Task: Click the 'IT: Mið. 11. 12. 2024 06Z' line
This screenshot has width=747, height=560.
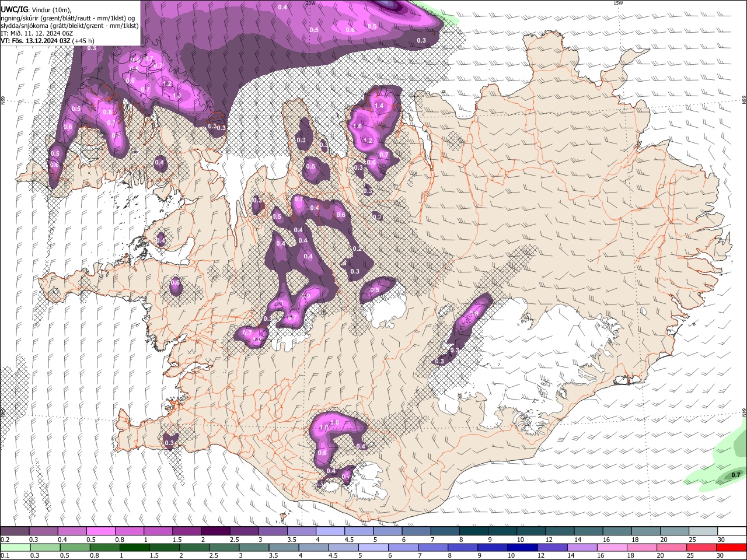Action: 37,33
